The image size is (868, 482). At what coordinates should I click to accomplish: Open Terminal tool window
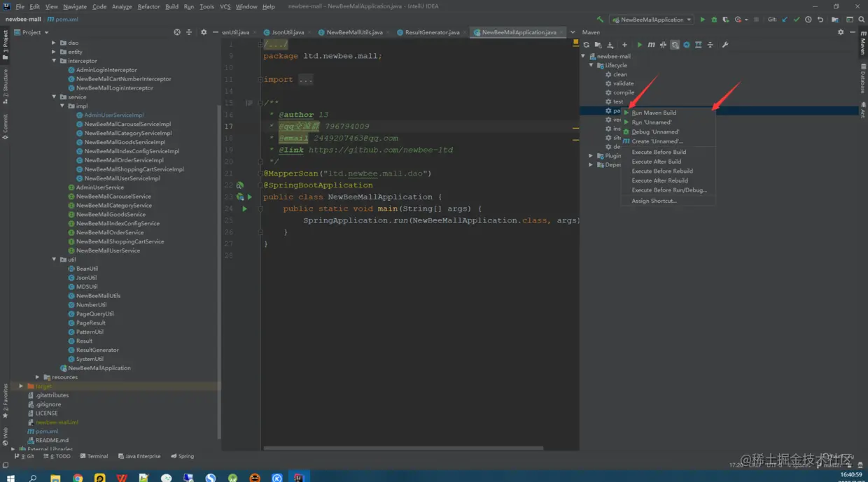94,456
